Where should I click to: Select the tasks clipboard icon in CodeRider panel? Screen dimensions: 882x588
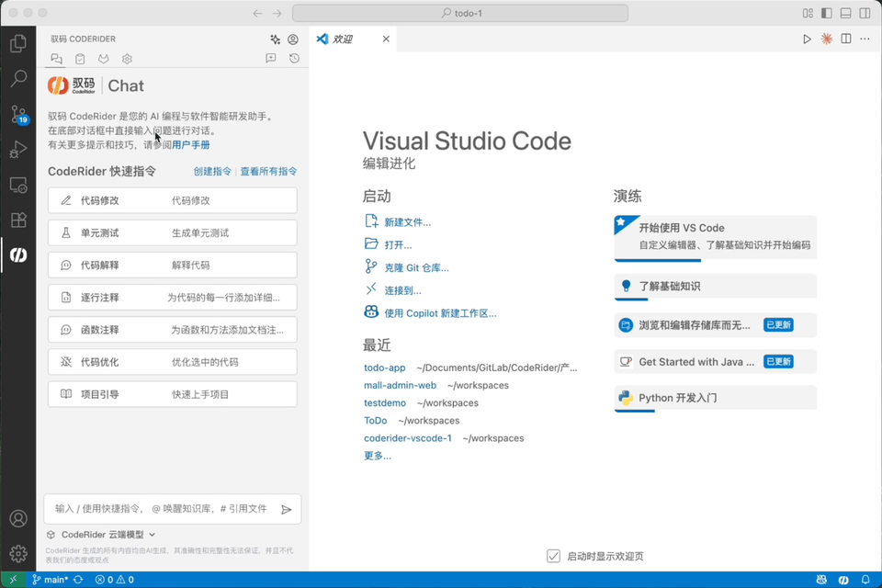[79, 58]
